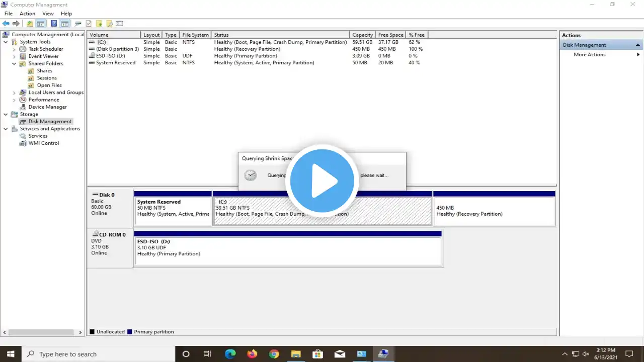
Task: Click the Forward arrow in toolbar
Action: coord(16,24)
